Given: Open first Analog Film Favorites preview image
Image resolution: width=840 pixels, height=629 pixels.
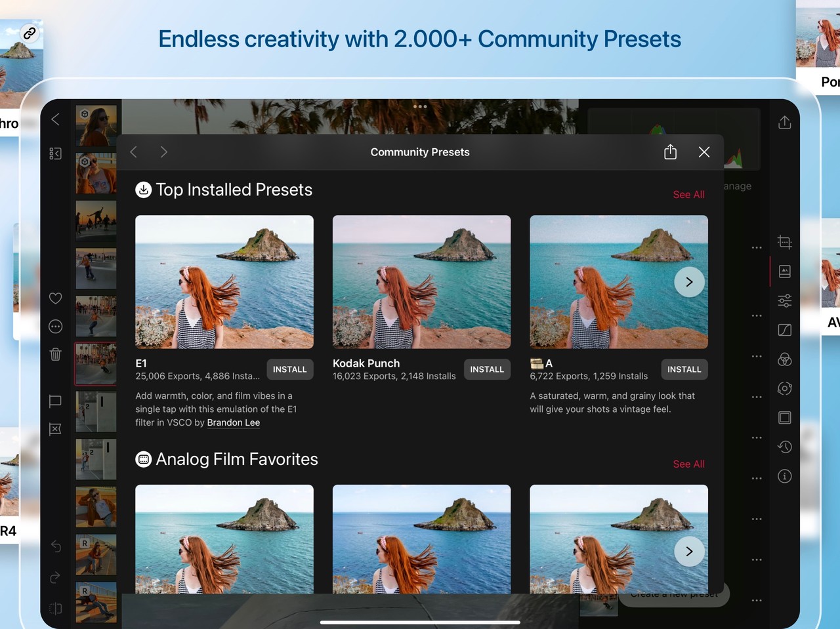Looking at the screenshot, I should coord(224,539).
